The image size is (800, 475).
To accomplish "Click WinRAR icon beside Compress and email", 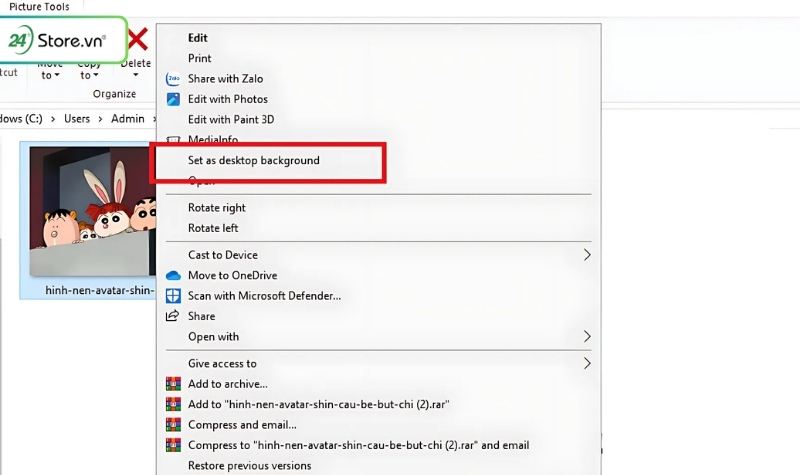I will click(x=172, y=425).
